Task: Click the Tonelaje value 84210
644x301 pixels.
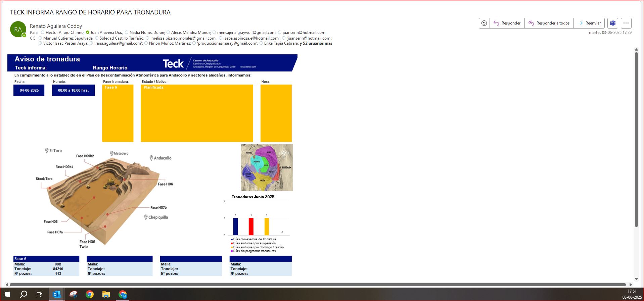Action: 58,269
